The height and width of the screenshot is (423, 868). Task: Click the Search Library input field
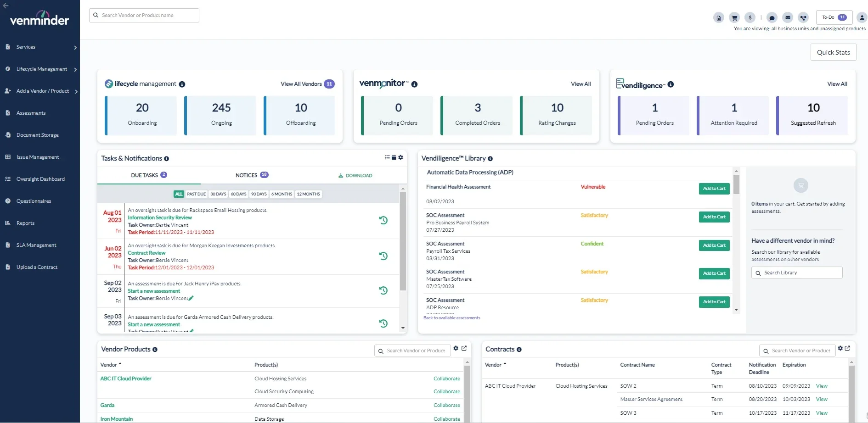pos(796,273)
